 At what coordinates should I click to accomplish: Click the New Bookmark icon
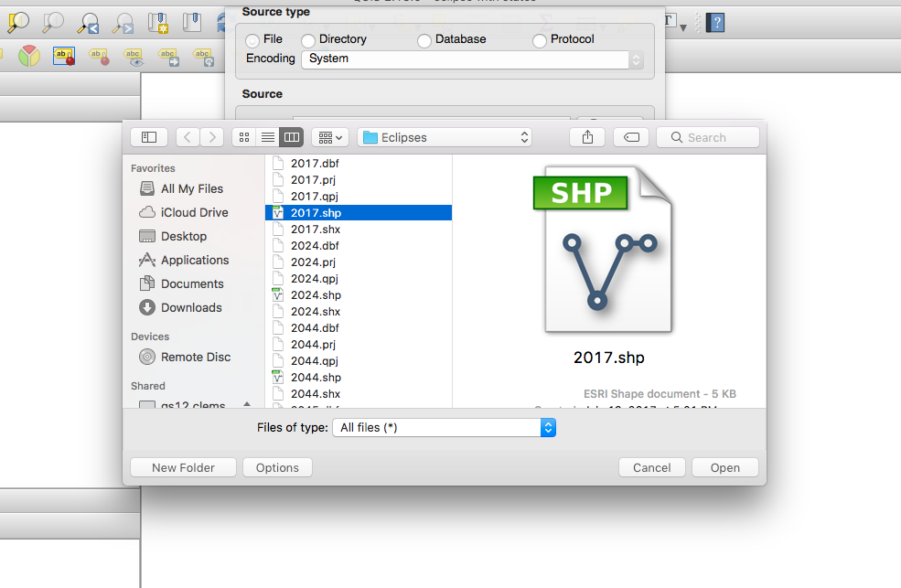[x=157, y=22]
